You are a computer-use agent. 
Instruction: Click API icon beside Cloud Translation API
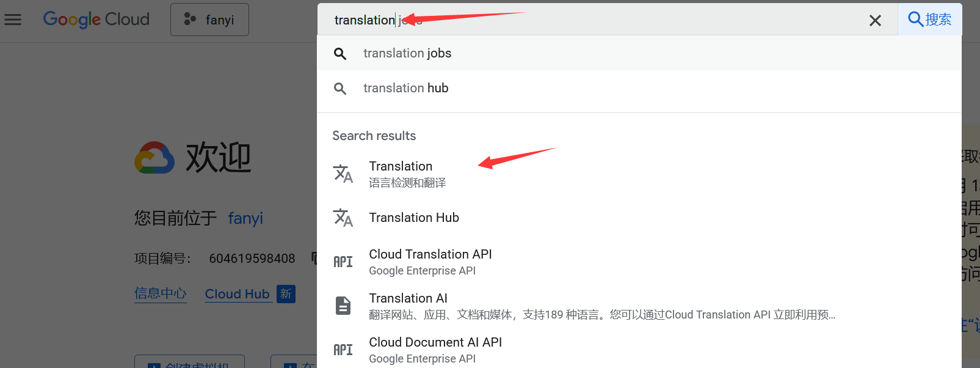(x=343, y=262)
